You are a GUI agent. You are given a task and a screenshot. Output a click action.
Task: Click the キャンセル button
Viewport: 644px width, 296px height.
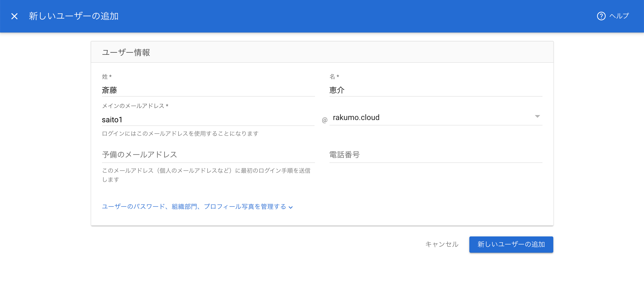[442, 244]
